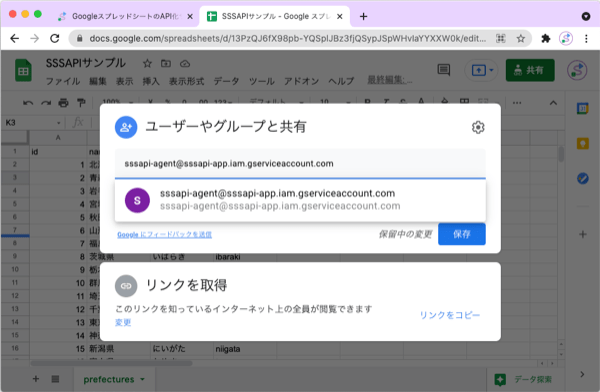The image size is (600, 392).
Task: Click email input field in share dialog
Action: (300, 163)
